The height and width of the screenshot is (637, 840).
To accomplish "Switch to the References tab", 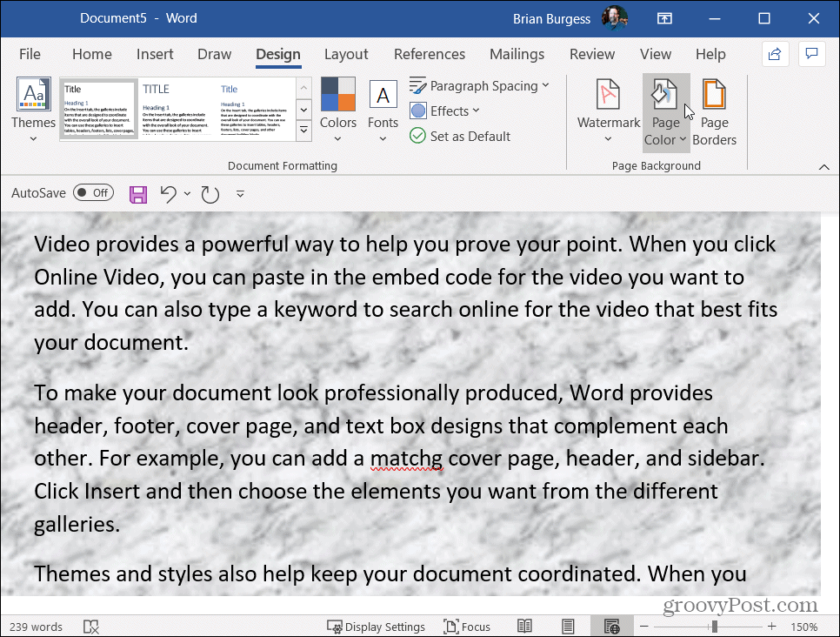I will pyautogui.click(x=430, y=54).
